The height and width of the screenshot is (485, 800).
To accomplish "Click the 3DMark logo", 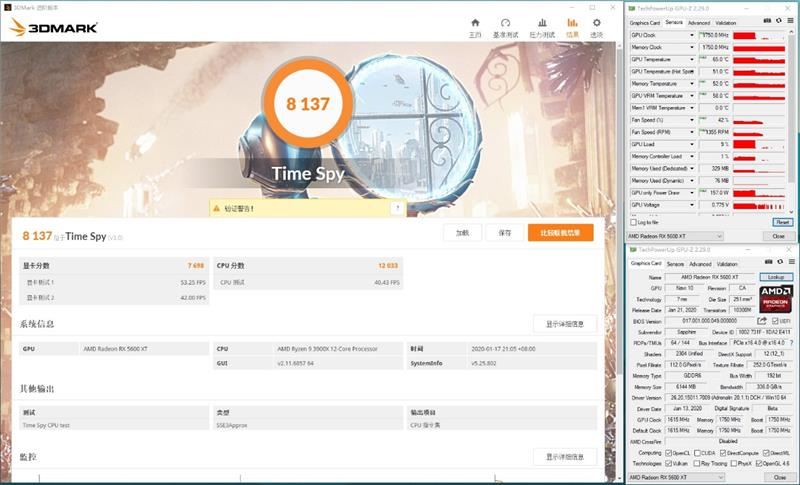I will click(54, 28).
